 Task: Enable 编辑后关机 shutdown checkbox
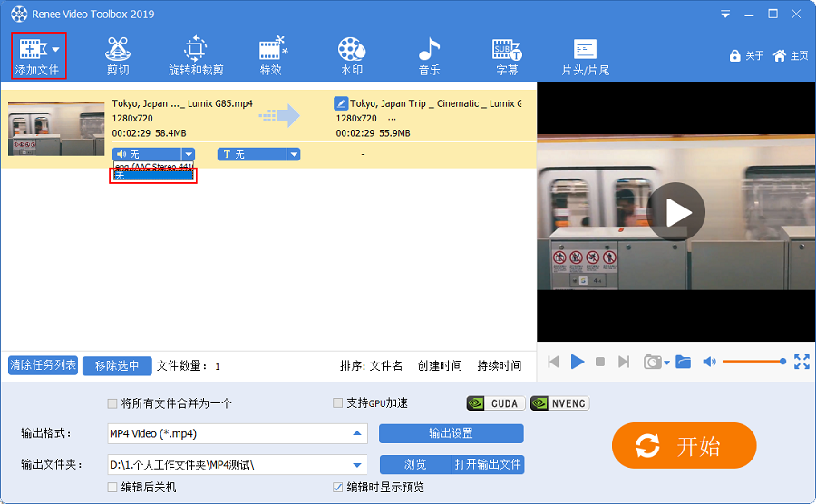point(112,488)
